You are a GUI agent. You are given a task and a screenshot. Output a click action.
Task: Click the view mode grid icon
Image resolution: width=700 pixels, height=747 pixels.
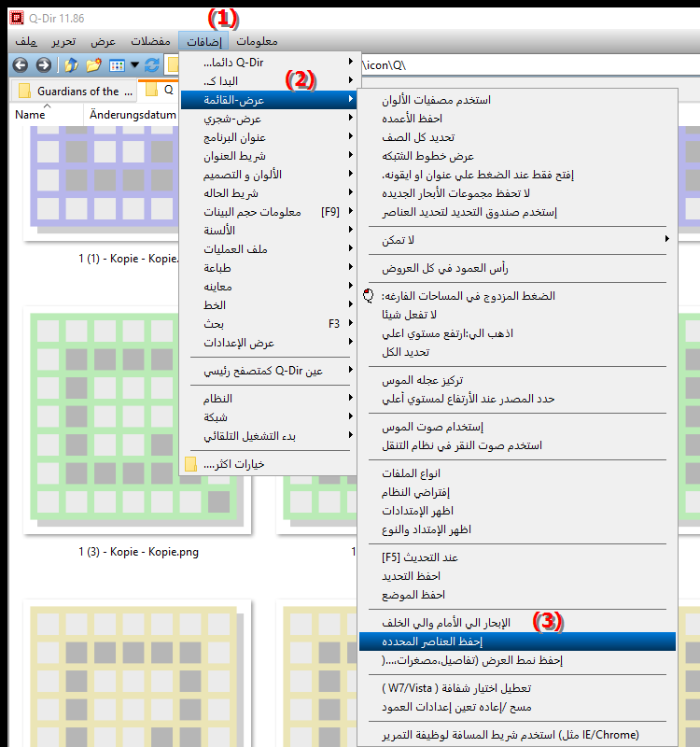[x=118, y=65]
